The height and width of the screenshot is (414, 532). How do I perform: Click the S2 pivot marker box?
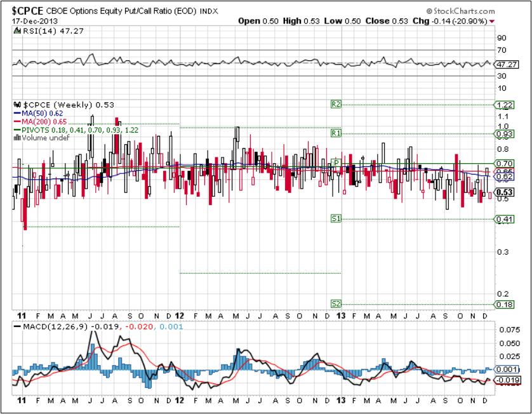[x=336, y=304]
